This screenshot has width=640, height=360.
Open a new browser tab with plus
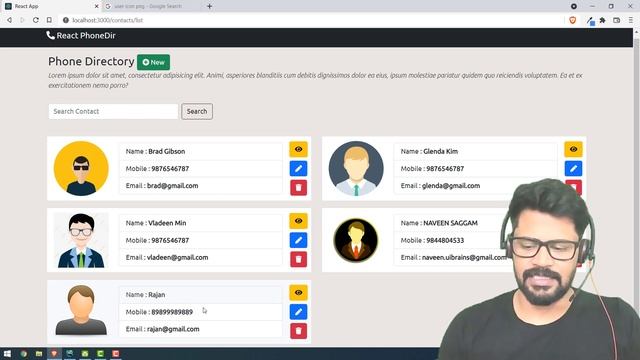[209, 6]
